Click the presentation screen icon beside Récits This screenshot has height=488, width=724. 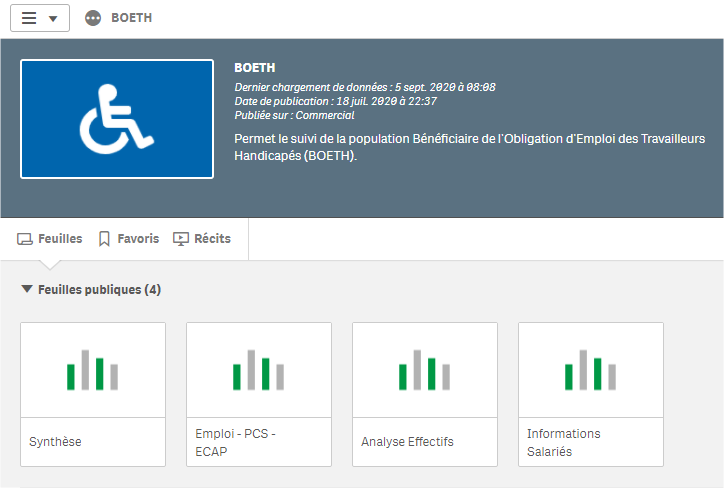tap(181, 239)
